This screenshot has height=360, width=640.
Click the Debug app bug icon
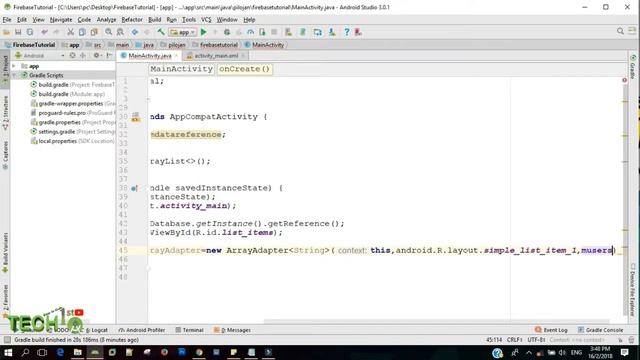pos(227,32)
